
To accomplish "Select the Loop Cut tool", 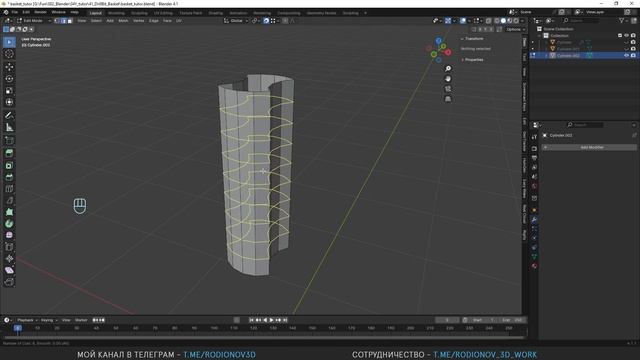I will point(9,189).
